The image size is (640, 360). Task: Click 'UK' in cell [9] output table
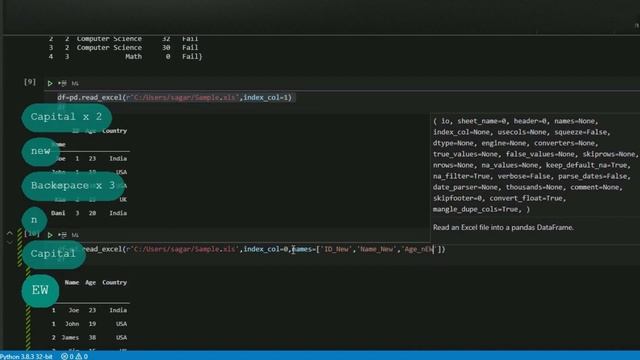(123, 200)
